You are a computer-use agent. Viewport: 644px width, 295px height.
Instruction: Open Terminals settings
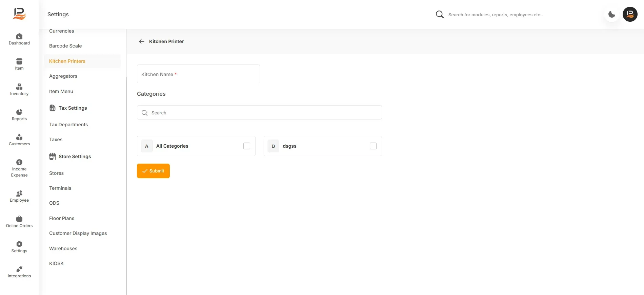(x=60, y=188)
